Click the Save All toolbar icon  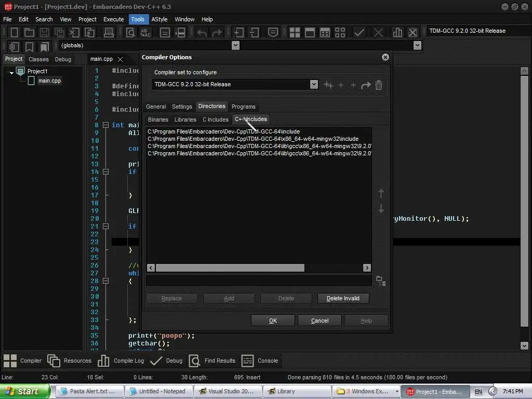click(x=59, y=33)
